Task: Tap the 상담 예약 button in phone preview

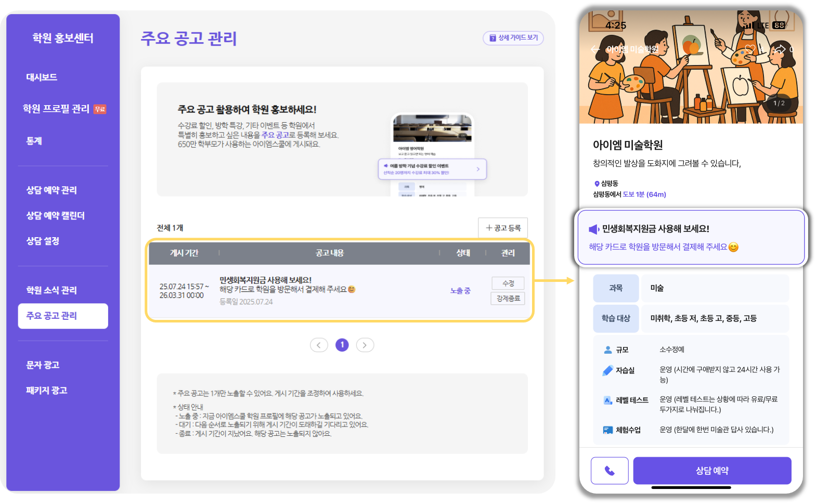Action: coord(712,471)
